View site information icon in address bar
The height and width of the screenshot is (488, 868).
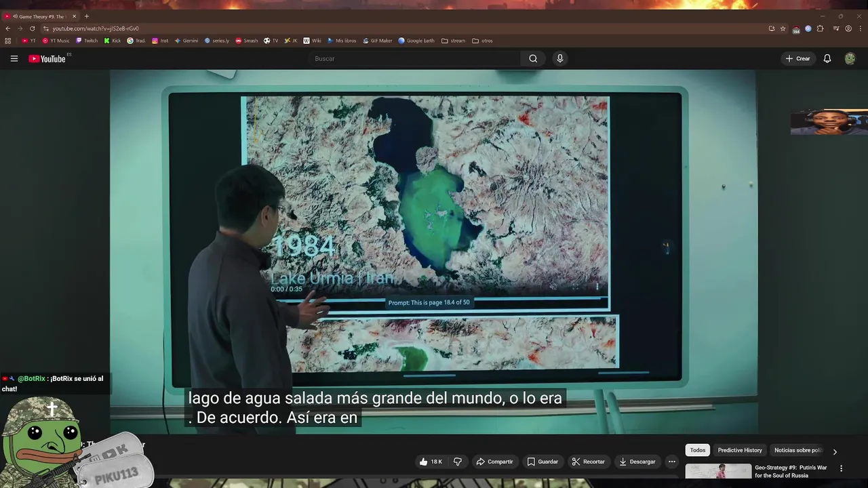coord(45,28)
